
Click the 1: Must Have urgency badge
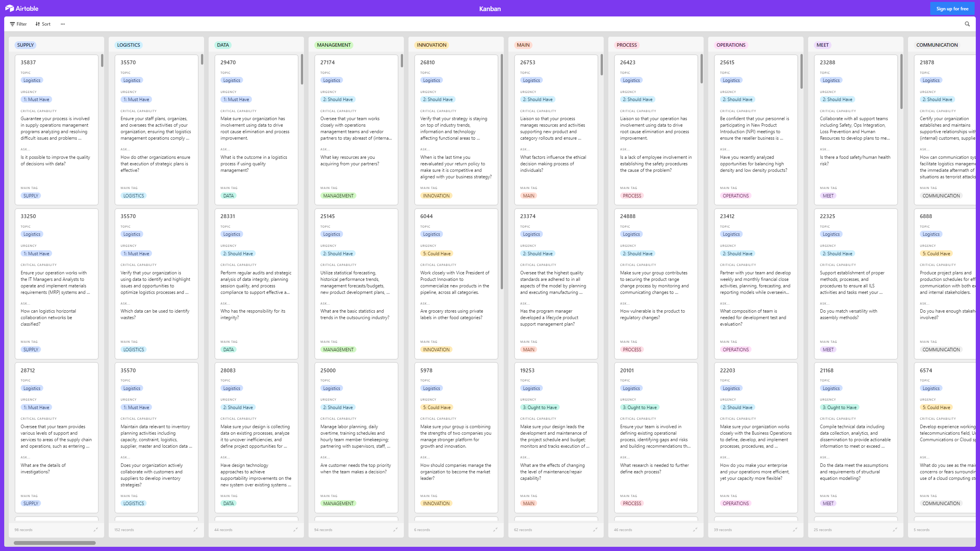tap(36, 99)
